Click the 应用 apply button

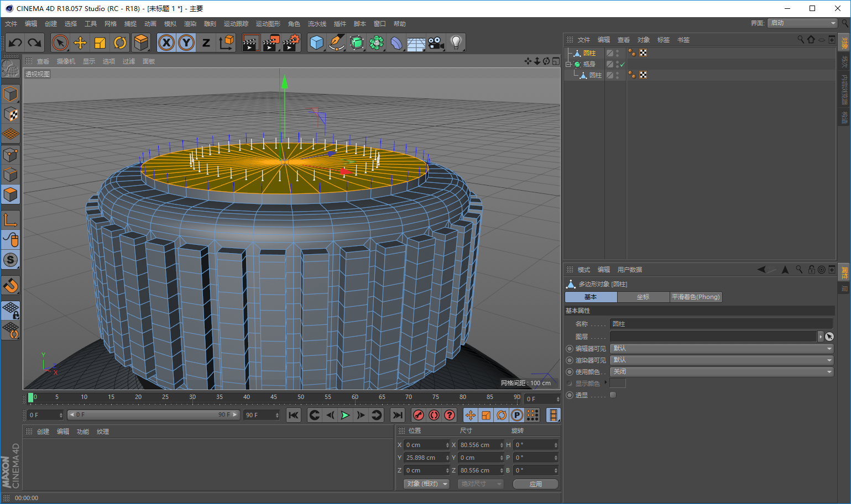point(535,484)
